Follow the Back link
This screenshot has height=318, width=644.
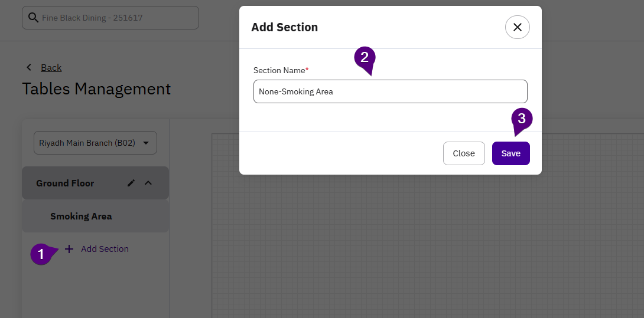(51, 67)
